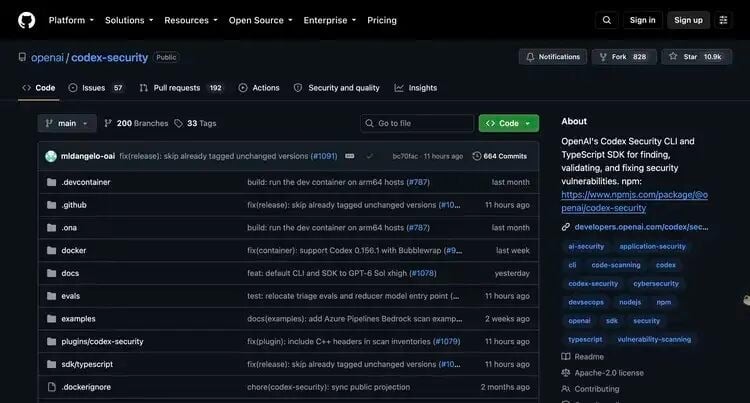Open the header icon right of Sign up
The height and width of the screenshot is (403, 750).
tap(723, 20)
